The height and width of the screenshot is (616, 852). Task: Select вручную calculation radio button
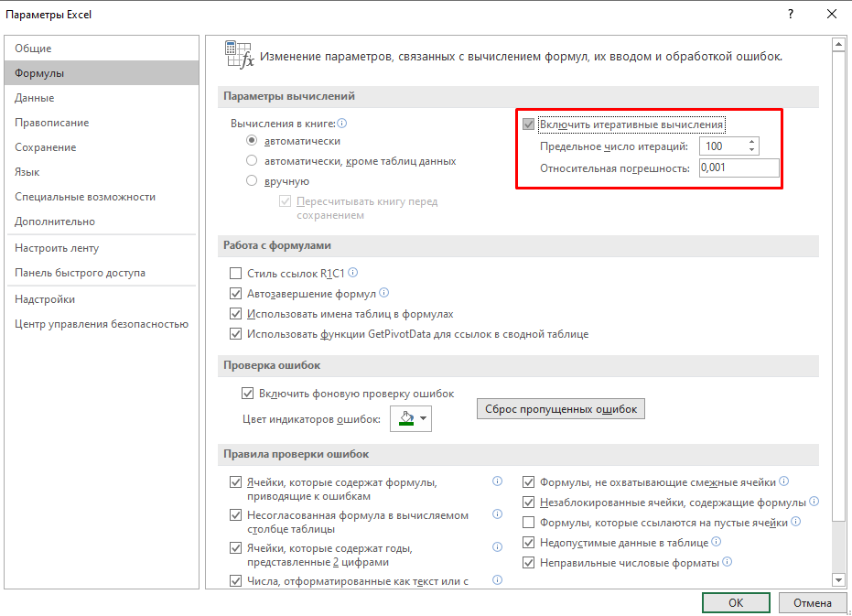[x=252, y=180]
